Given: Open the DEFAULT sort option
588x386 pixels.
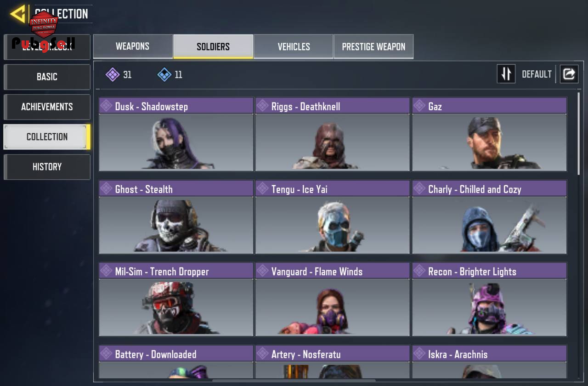Looking at the screenshot, I should (x=537, y=74).
